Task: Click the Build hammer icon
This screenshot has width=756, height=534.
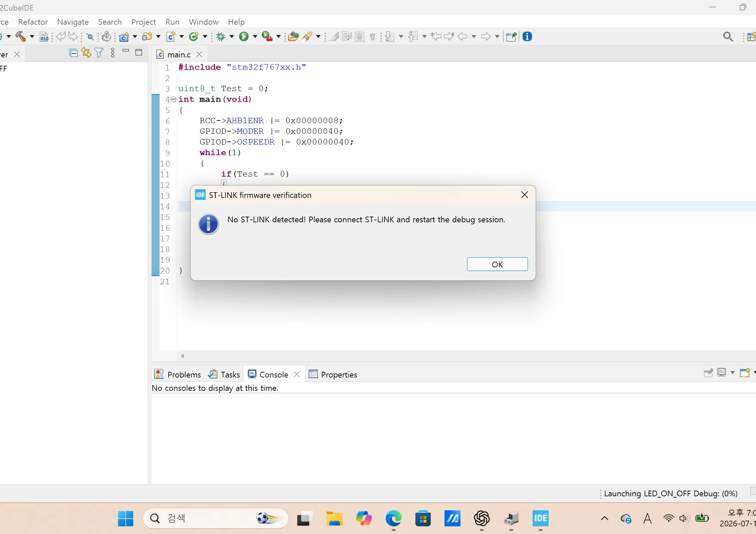Action: pyautogui.click(x=21, y=36)
